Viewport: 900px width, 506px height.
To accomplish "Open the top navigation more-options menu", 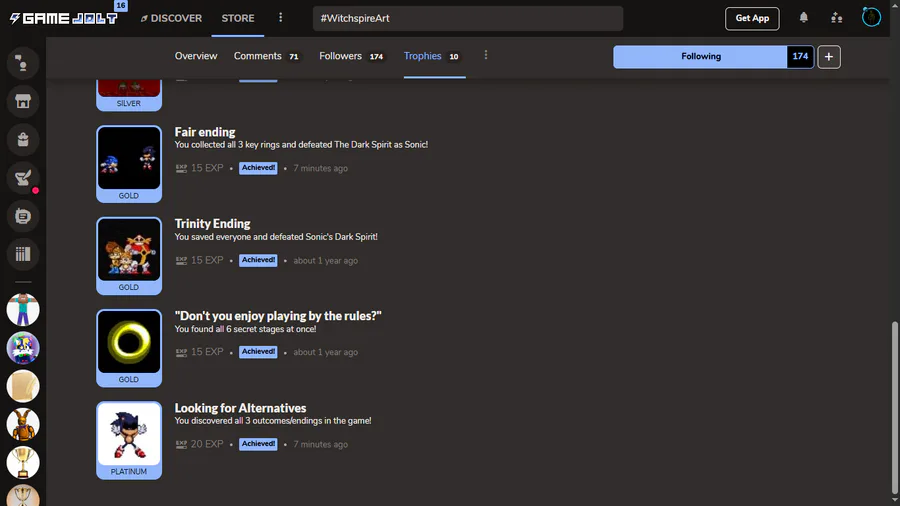I will (x=280, y=18).
